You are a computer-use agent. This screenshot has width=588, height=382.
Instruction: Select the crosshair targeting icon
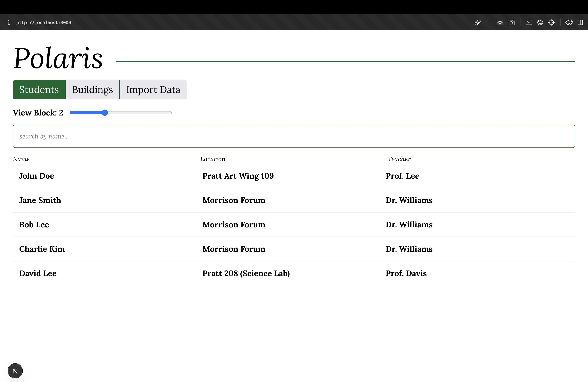click(x=552, y=22)
